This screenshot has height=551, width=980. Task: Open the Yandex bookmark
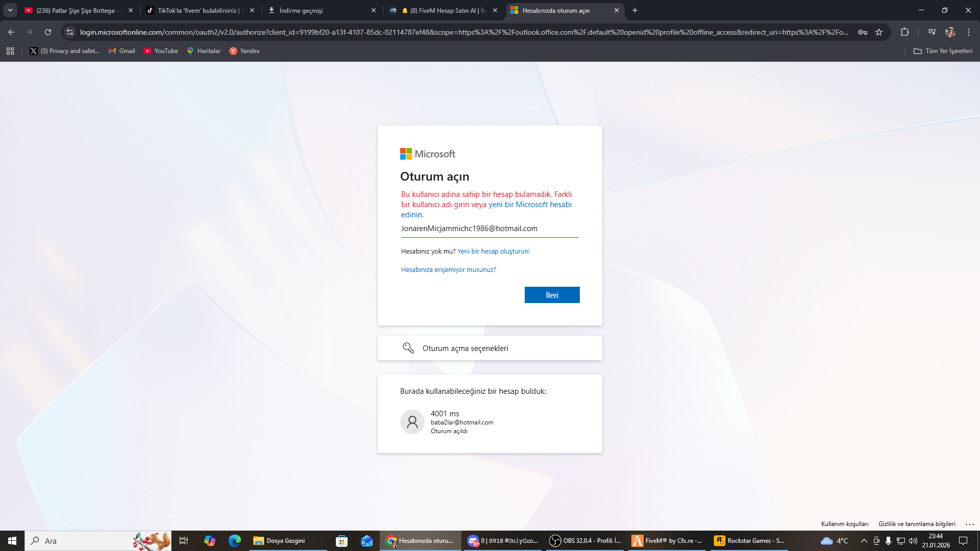(244, 51)
